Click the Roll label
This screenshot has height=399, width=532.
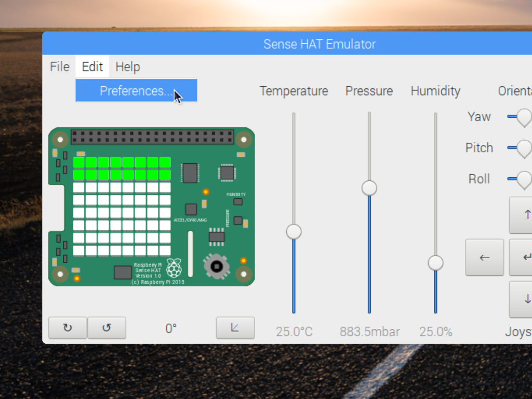click(x=479, y=179)
